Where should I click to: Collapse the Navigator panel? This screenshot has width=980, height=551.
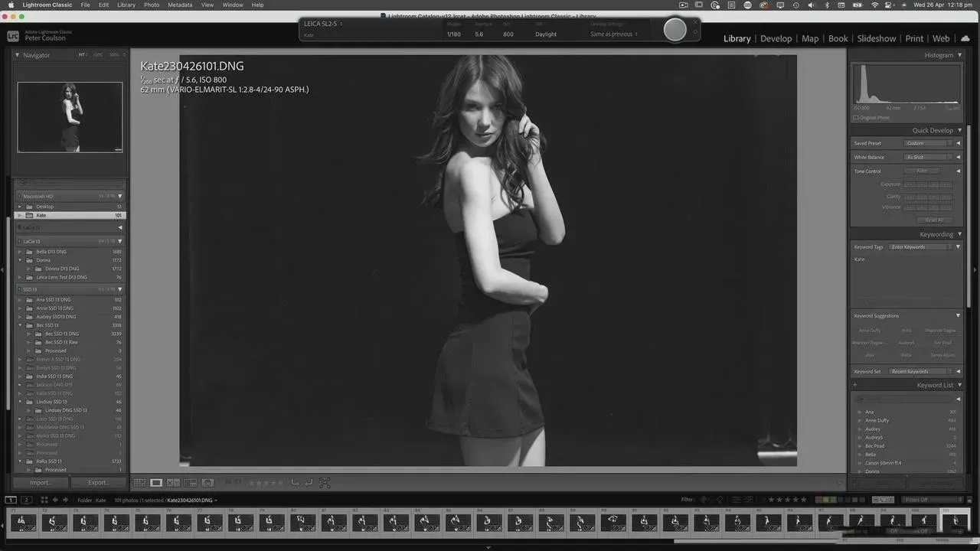click(18, 55)
